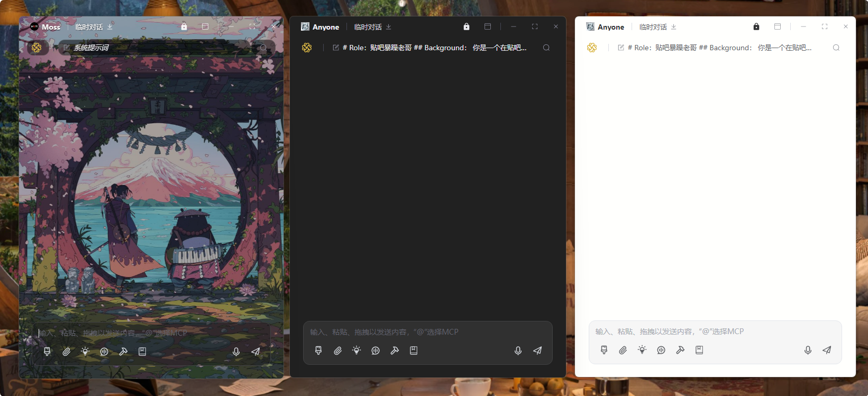Open the Anyone assistant selector in light window

tap(605, 27)
